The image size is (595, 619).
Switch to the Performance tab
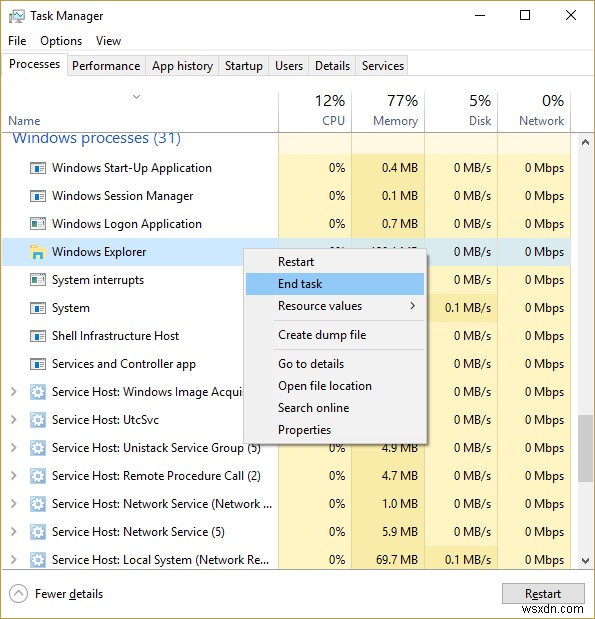click(106, 66)
